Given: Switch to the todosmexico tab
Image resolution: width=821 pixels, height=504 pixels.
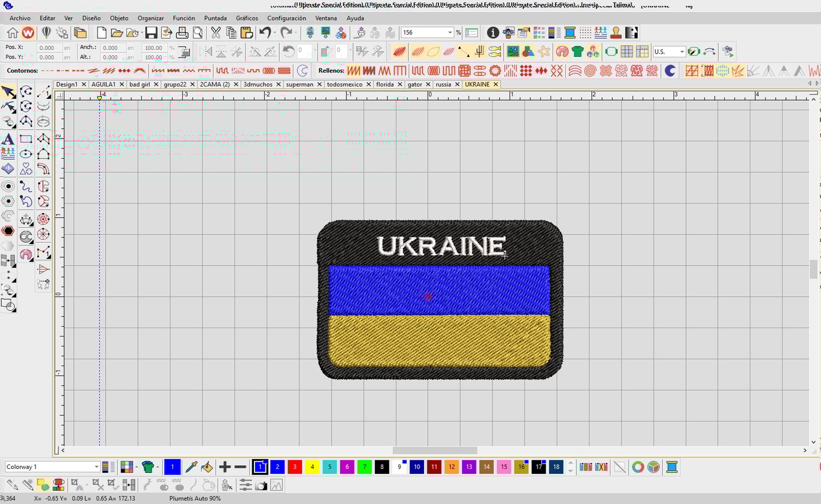Looking at the screenshot, I should click(344, 84).
